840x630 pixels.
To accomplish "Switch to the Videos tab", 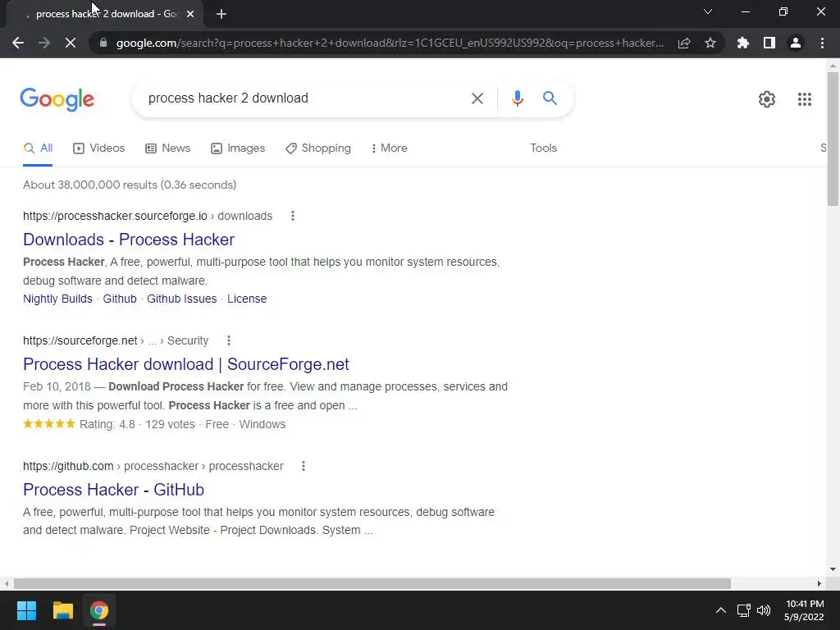I will coord(99,148).
